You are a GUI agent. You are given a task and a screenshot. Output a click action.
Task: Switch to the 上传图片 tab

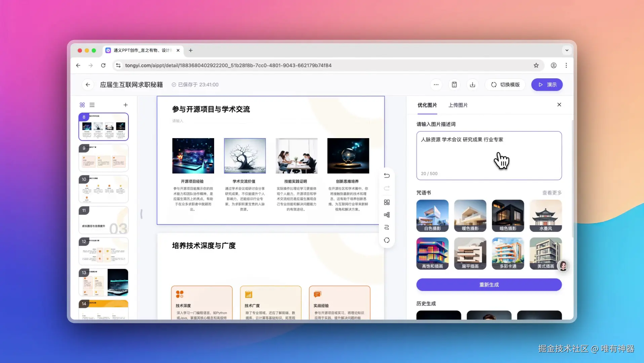tap(458, 105)
